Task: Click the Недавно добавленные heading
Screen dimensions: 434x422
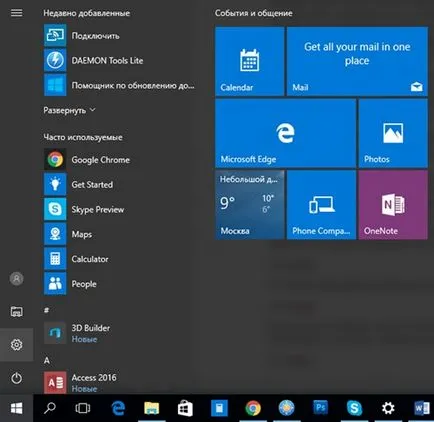Action: point(87,13)
